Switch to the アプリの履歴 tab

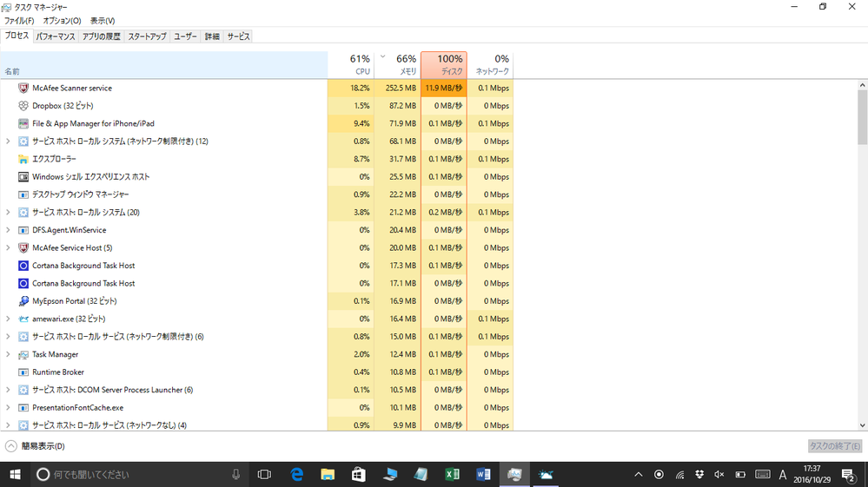pyautogui.click(x=102, y=36)
